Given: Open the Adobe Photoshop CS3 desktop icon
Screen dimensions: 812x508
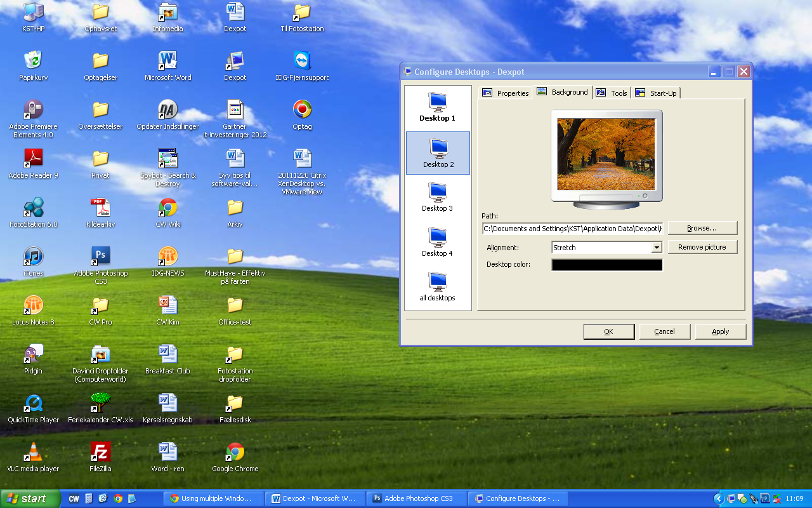Looking at the screenshot, I should coord(100,257).
